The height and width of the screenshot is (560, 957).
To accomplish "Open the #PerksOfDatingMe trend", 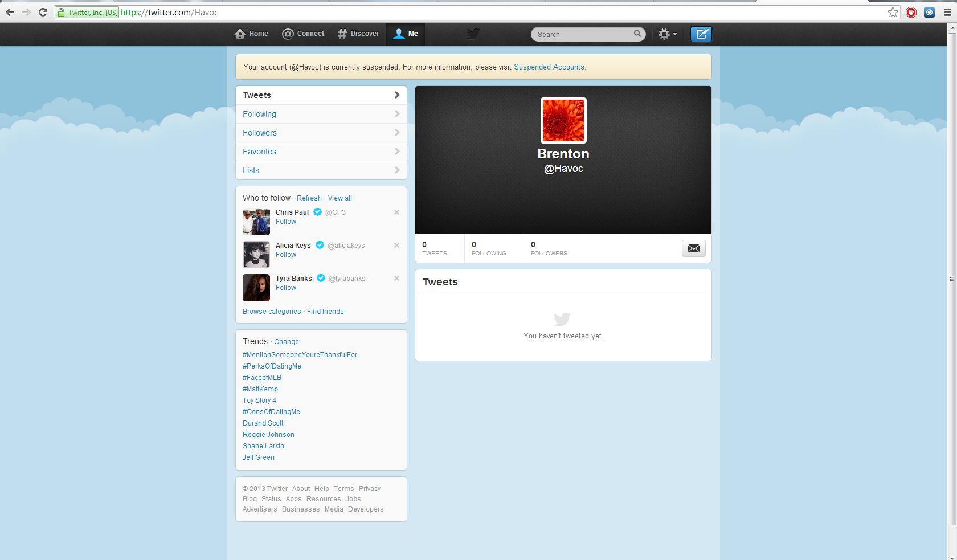I will coord(272,366).
